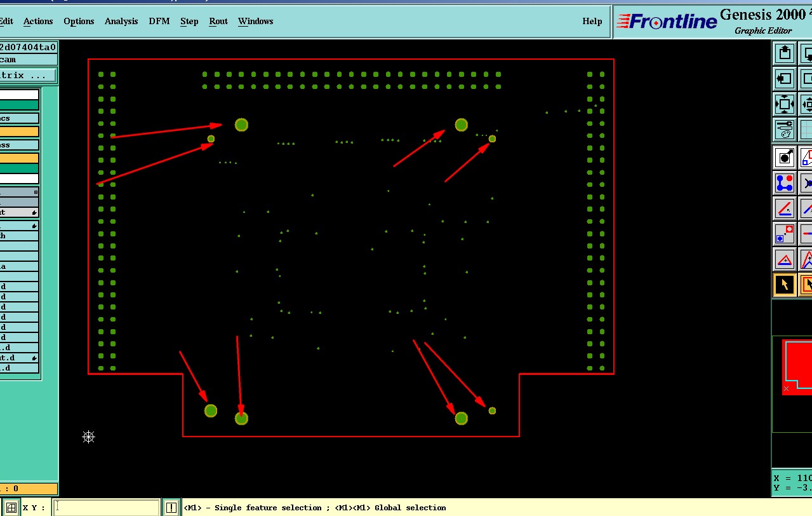Click the X = 110 coordinate readout
Screen dimensions: 812x516
click(x=792, y=478)
